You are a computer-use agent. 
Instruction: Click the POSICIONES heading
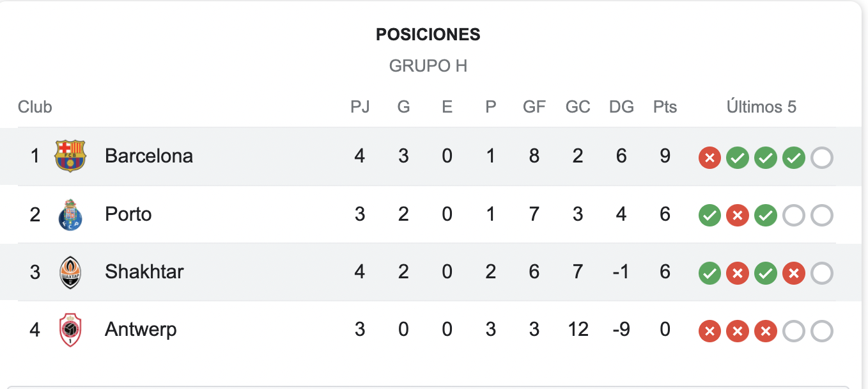coord(428,35)
